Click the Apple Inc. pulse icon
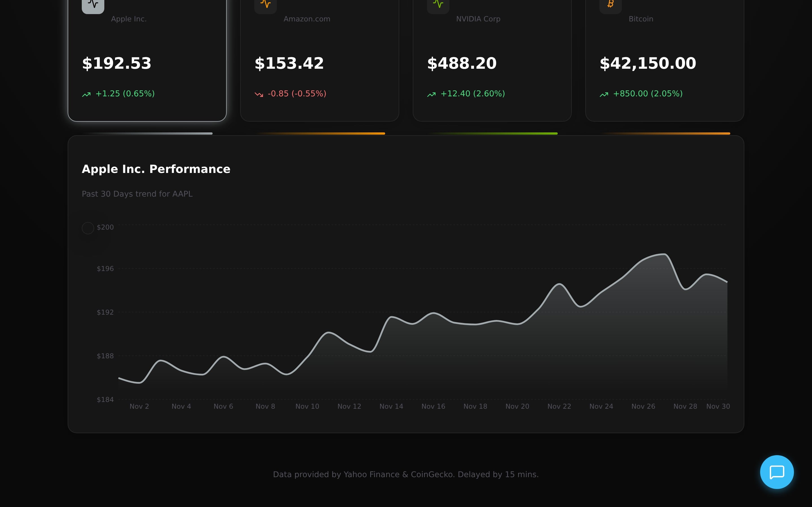The height and width of the screenshot is (507, 812). 93,4
